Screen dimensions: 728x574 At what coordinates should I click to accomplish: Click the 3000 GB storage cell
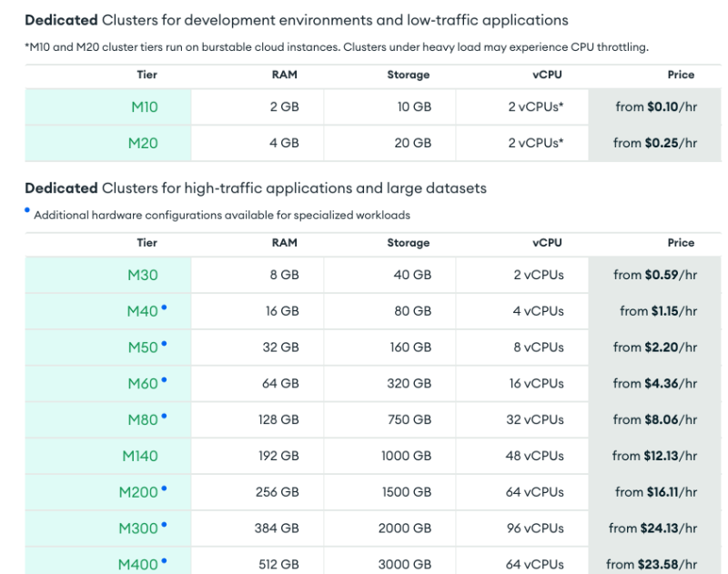point(405,565)
